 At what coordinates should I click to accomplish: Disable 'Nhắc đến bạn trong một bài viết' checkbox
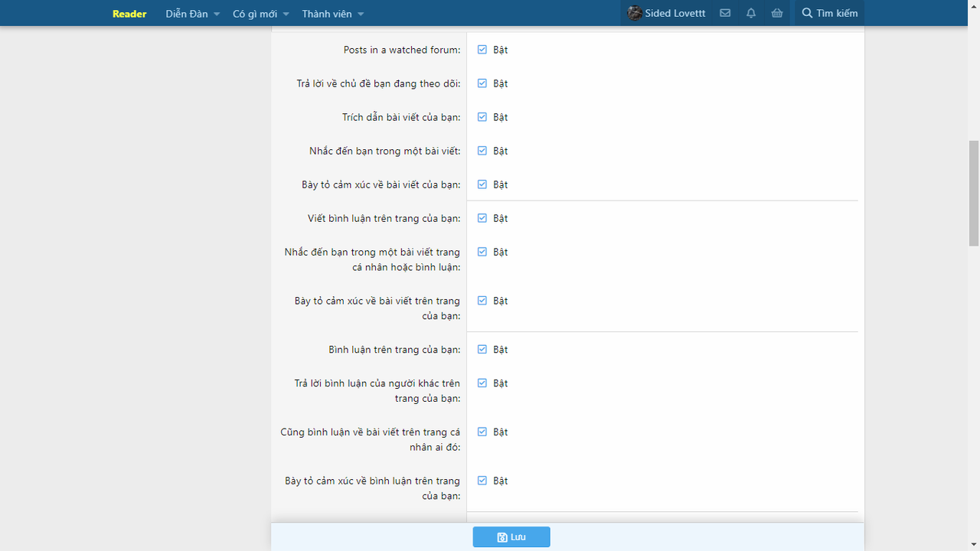click(x=482, y=151)
